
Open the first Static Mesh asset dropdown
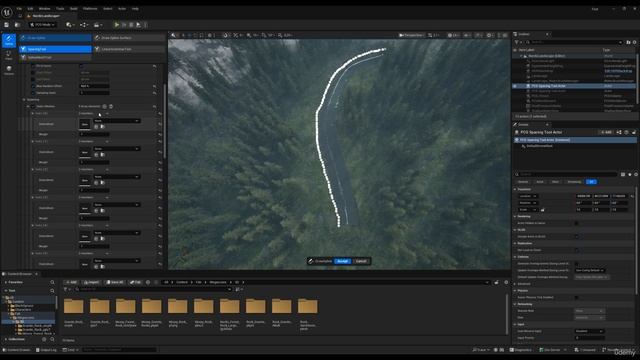click(117, 121)
